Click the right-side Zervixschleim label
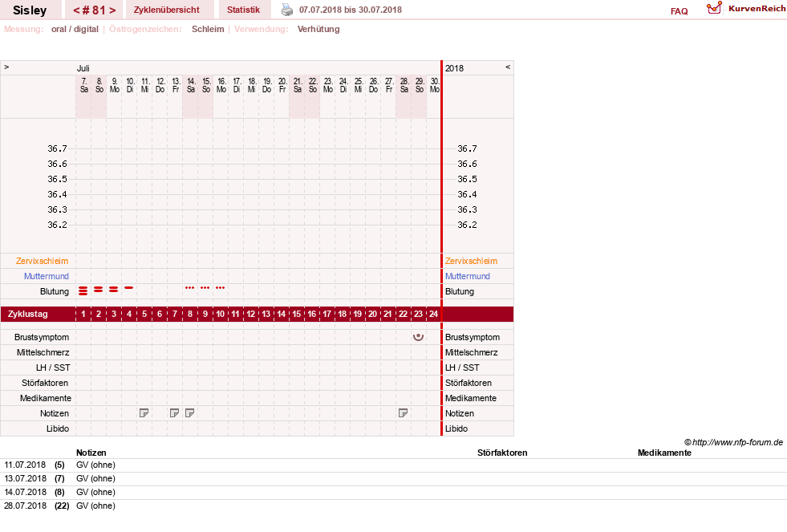Screen dimensions: 787x532 [471, 261]
